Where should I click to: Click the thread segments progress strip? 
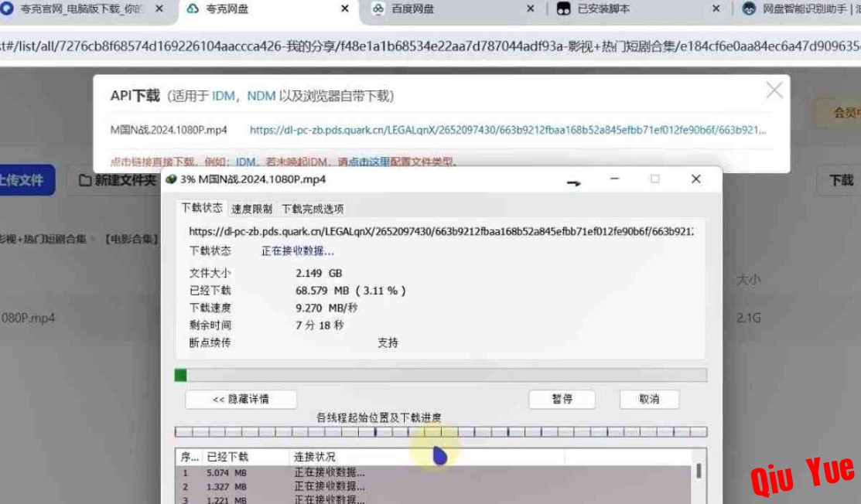[x=440, y=432]
